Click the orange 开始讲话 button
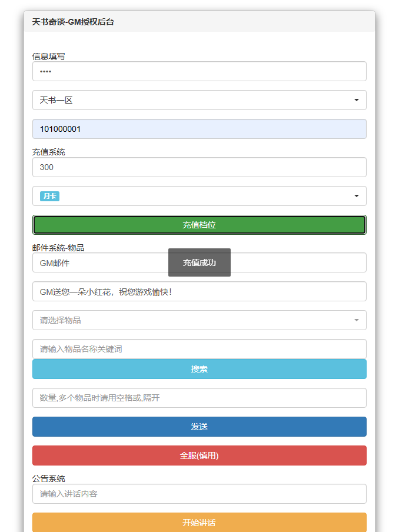The height and width of the screenshot is (532, 399). tap(199, 523)
